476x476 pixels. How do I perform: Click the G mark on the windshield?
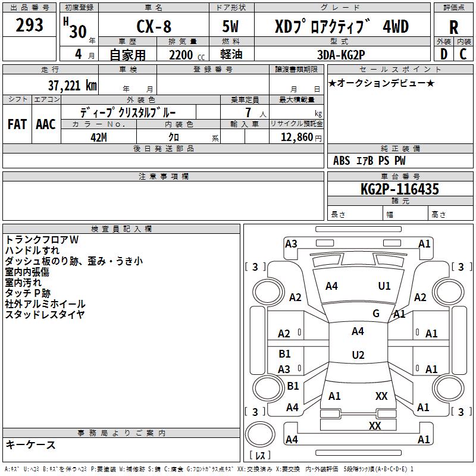(x=376, y=314)
